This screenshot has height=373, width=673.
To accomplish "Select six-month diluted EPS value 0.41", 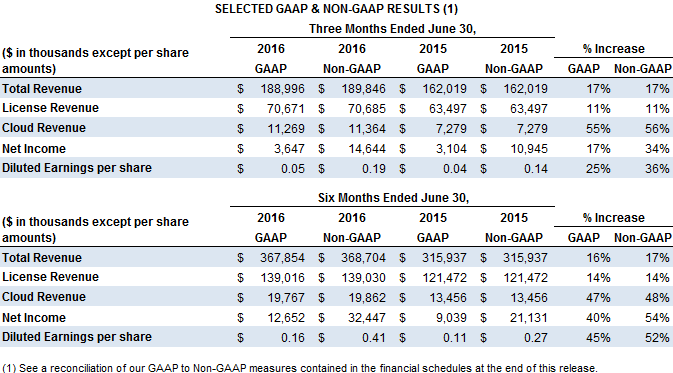I will [x=374, y=338].
